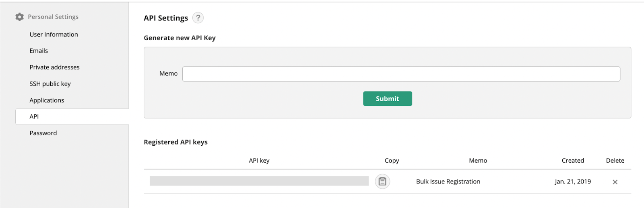This screenshot has height=208, width=644.
Task: Click the masked API key value
Action: [x=259, y=181]
